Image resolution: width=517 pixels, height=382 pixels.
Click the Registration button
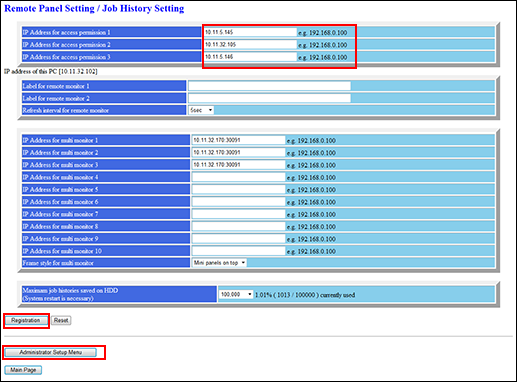[x=26, y=320]
